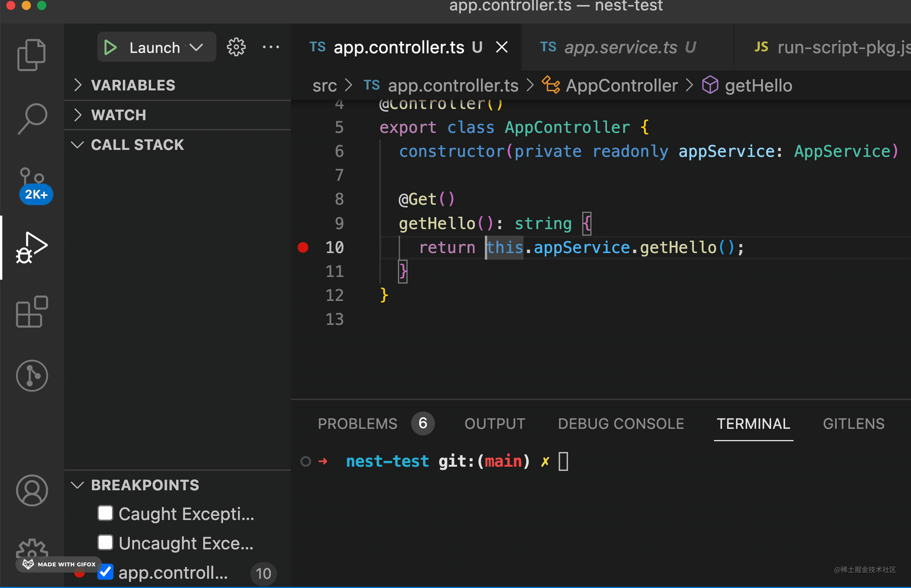Open the debug panel's more actions ellipsis
This screenshot has width=911, height=588.
271,48
